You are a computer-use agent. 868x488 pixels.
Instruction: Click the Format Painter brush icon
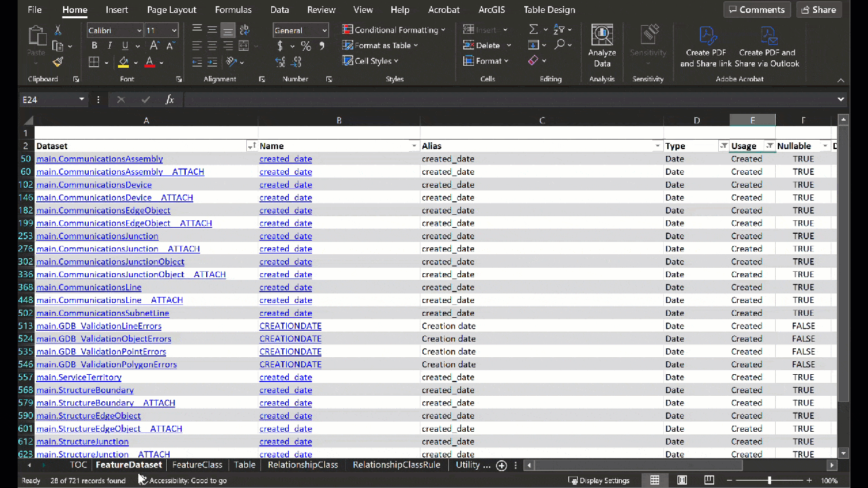[58, 62]
